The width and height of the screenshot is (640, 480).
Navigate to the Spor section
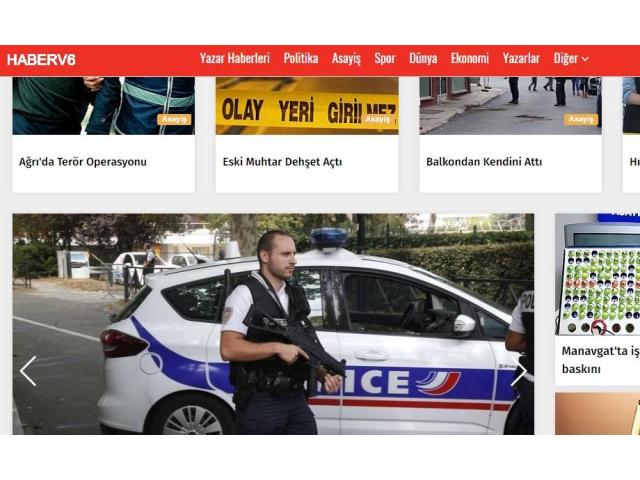(x=385, y=59)
